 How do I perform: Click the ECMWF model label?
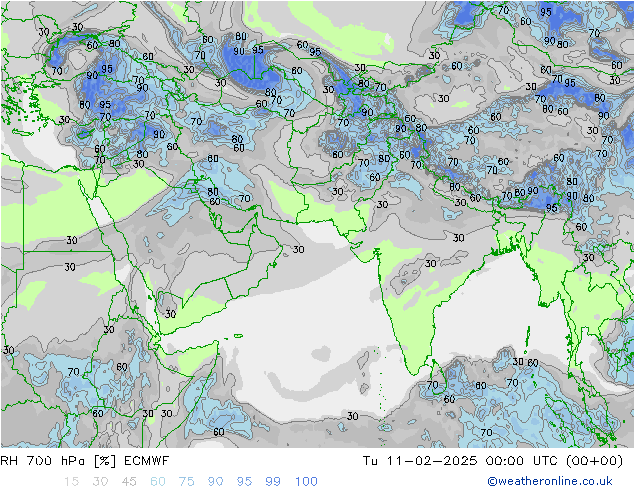(x=146, y=461)
